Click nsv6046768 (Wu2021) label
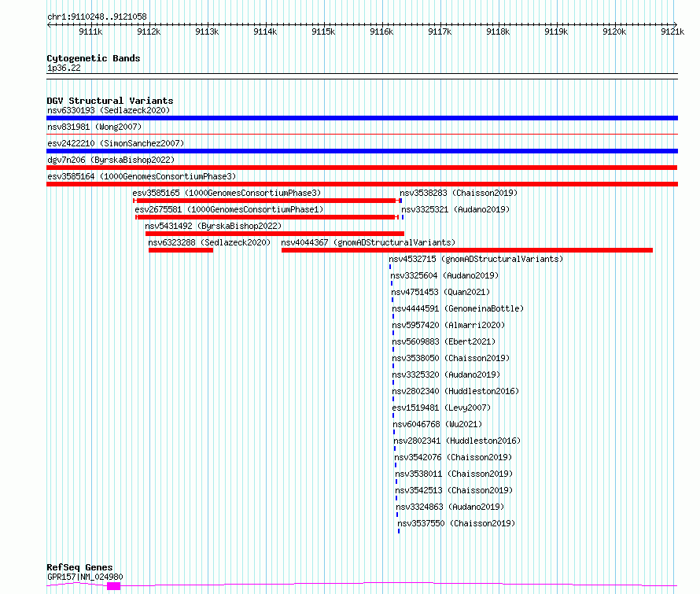 click(x=437, y=424)
